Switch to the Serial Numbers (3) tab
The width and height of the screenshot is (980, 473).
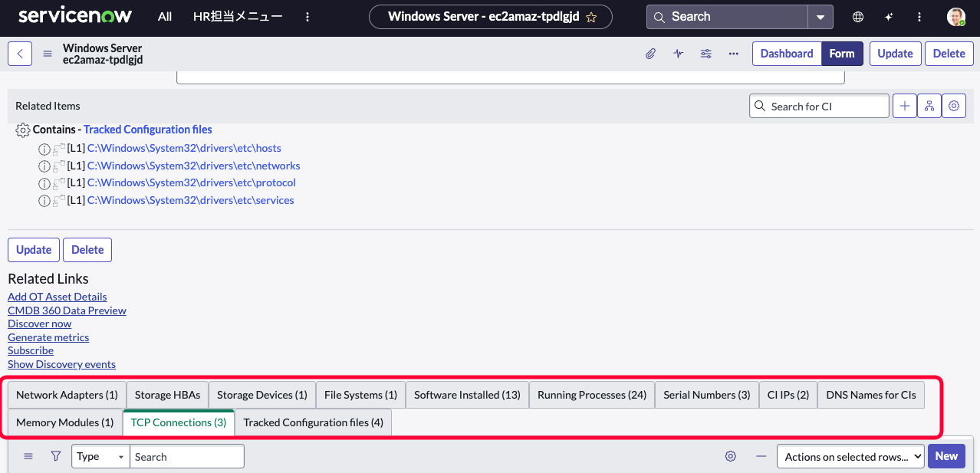coord(707,395)
